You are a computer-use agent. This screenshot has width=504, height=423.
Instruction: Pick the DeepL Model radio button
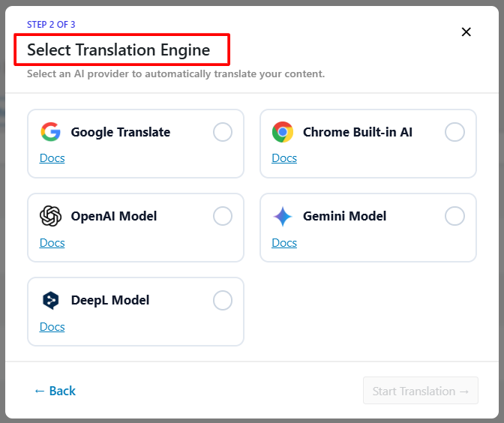(x=223, y=300)
